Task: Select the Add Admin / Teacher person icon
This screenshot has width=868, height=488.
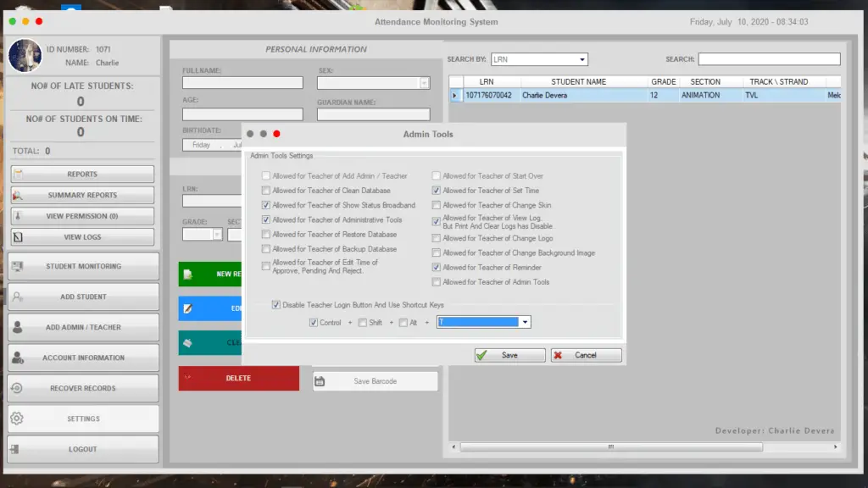Action: tap(19, 327)
